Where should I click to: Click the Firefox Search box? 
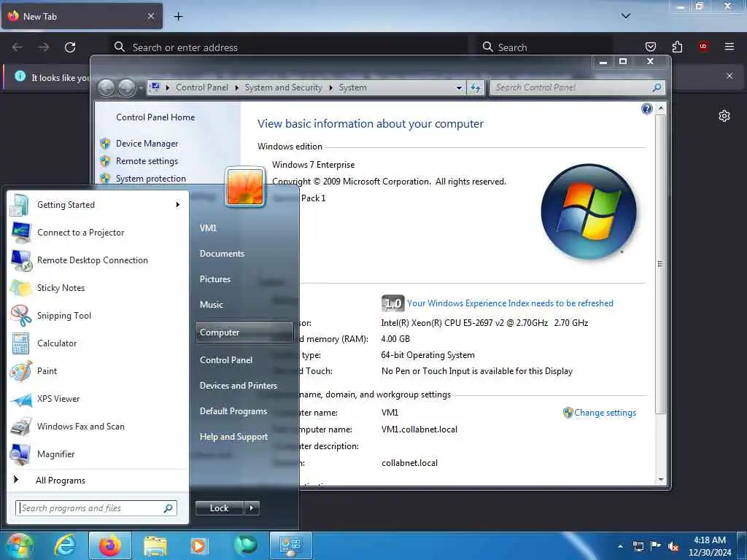point(544,47)
